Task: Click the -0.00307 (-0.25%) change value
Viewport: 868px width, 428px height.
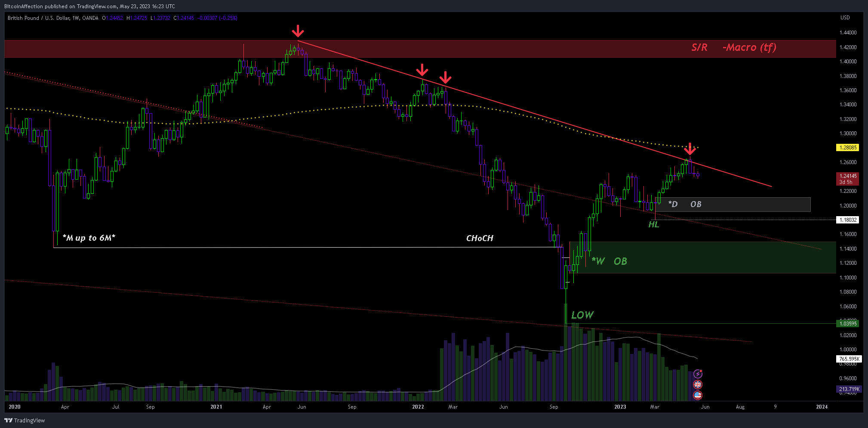Action: point(217,18)
